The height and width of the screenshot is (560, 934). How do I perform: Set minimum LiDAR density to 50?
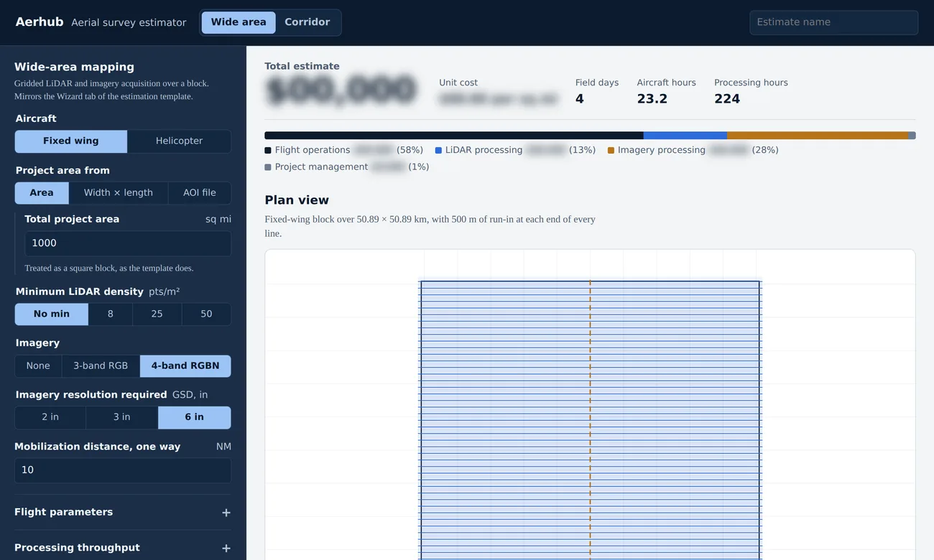[206, 314]
